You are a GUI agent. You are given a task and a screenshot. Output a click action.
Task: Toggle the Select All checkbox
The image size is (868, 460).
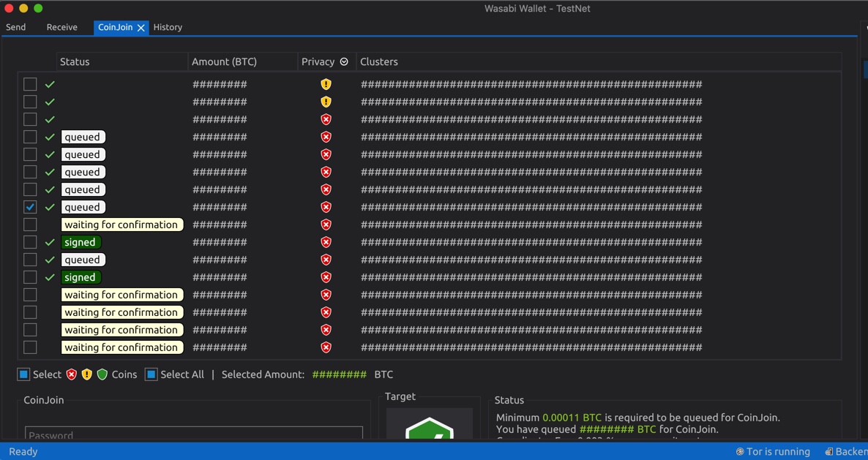tap(151, 374)
